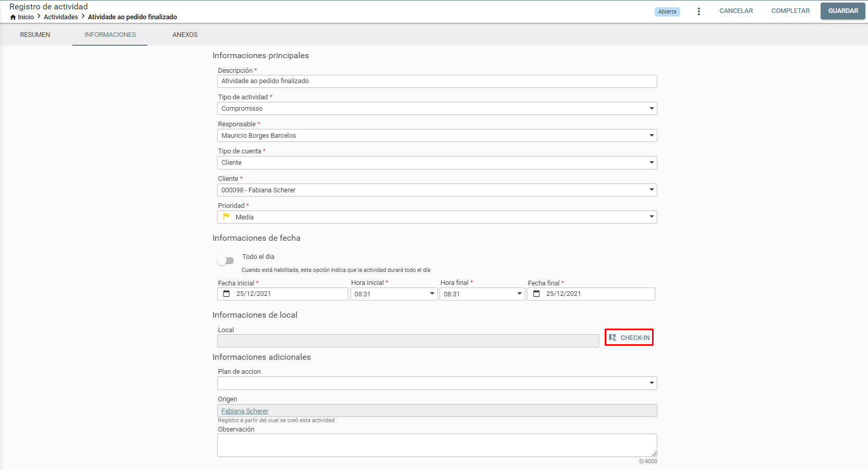The image size is (868, 470).
Task: Open the three-dot more options menu
Action: point(698,11)
